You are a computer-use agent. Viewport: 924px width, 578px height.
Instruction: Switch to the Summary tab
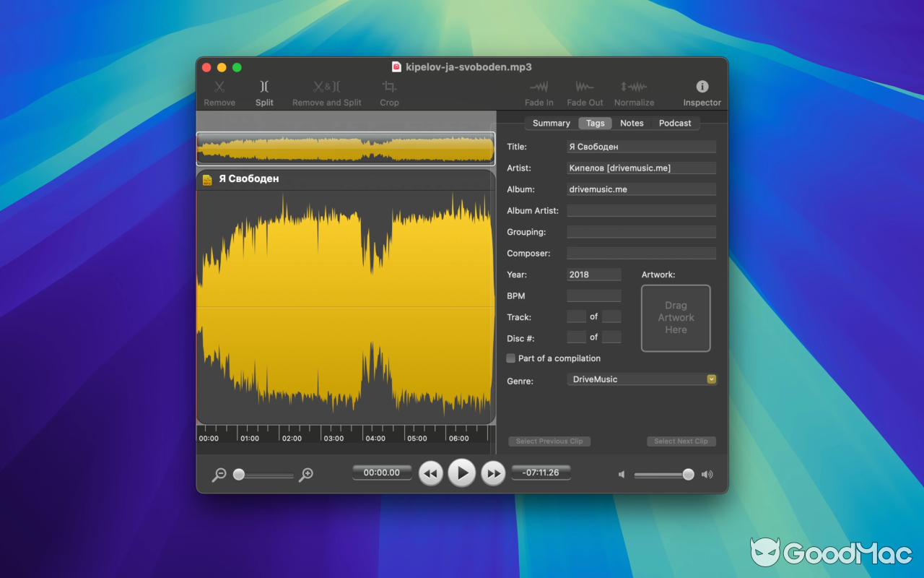pyautogui.click(x=551, y=123)
